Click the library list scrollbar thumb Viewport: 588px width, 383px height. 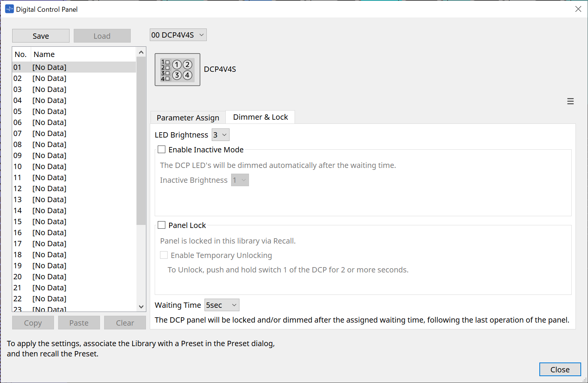pos(141,141)
